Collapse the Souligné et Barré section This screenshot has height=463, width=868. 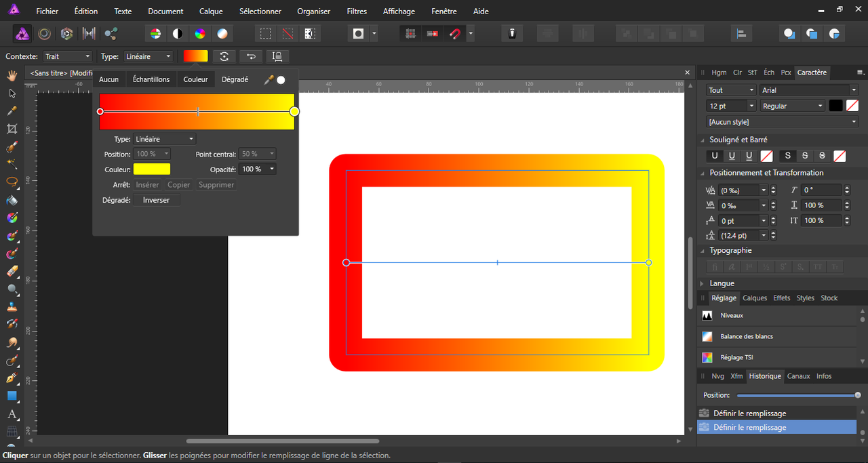[703, 140]
